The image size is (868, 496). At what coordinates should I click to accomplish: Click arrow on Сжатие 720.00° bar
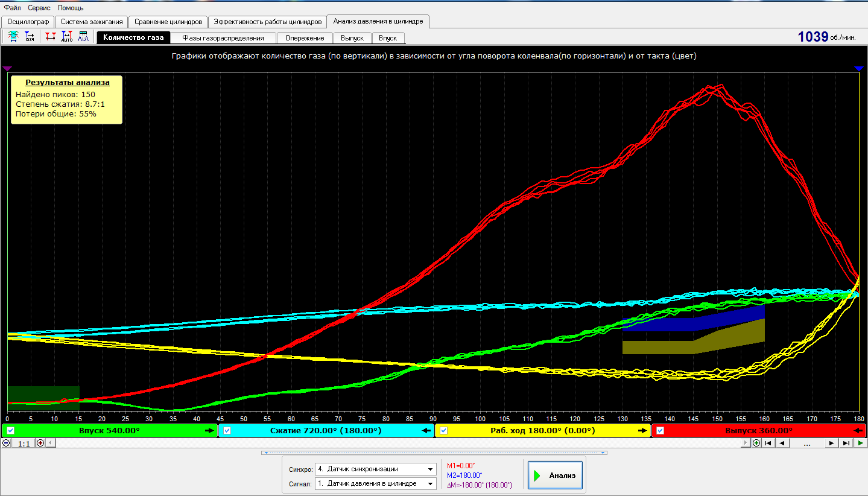(x=426, y=431)
